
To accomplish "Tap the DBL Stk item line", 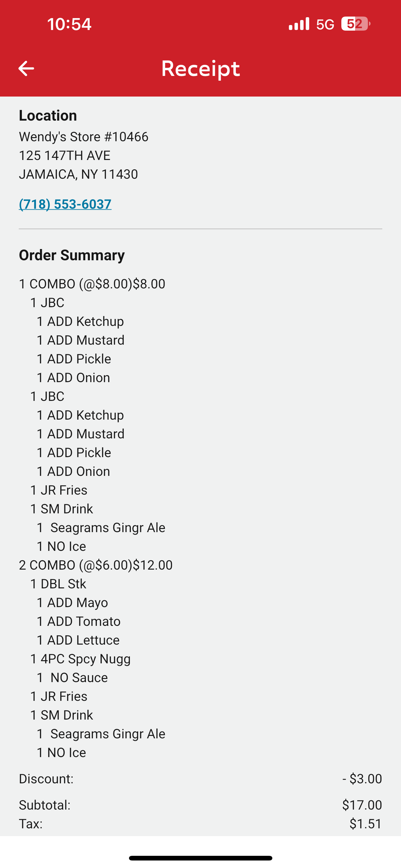I will [x=58, y=584].
